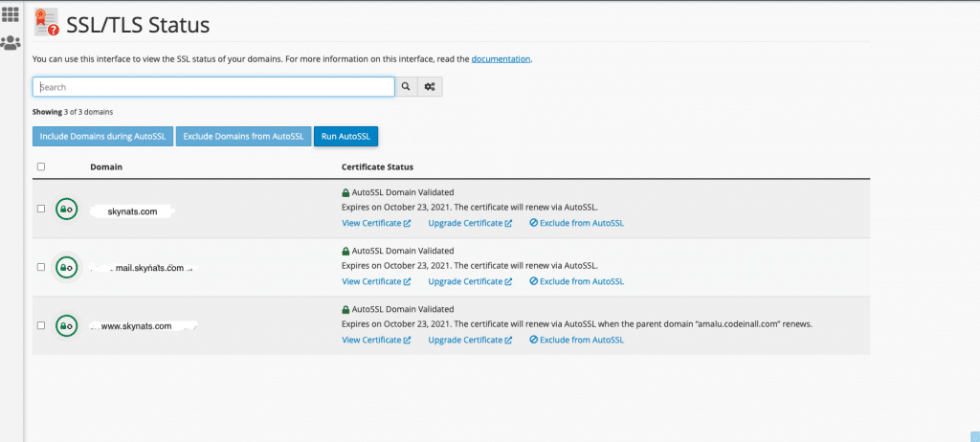
Task: Open the documentation link
Action: click(501, 59)
